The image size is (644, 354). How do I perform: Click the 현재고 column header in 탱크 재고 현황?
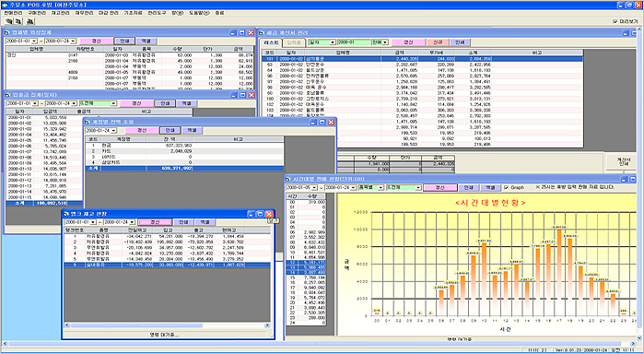(228, 230)
